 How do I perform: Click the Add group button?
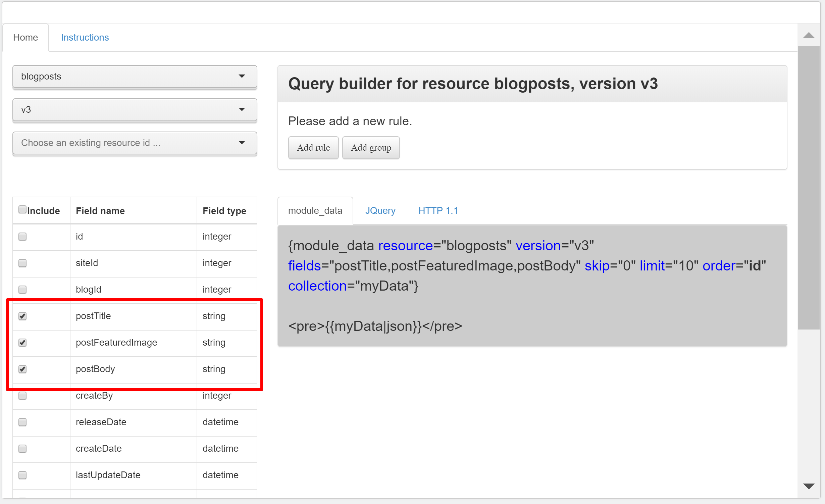pyautogui.click(x=371, y=148)
